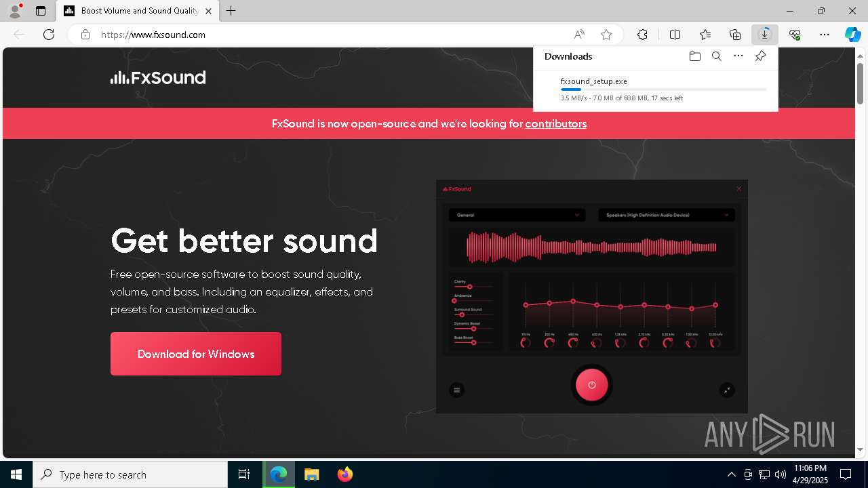The width and height of the screenshot is (868, 488).
Task: Open the Favorites list icon
Action: (x=705, y=35)
